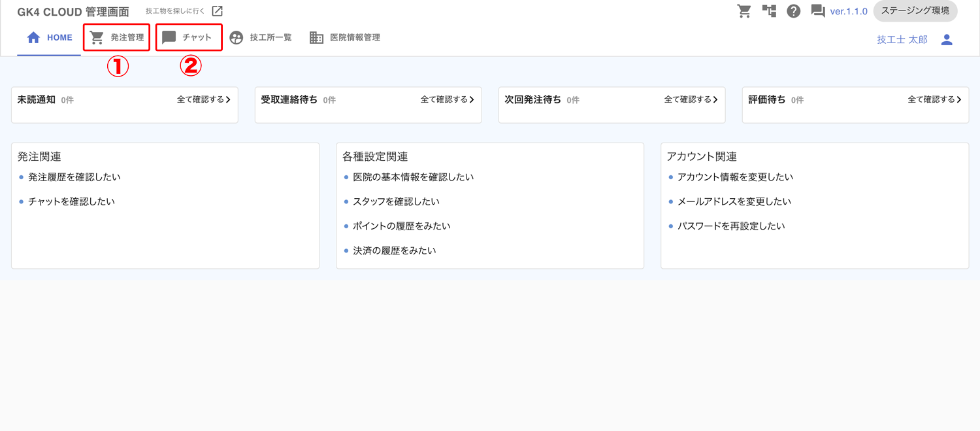Open external link icon next to 技工物を探しに行く
Image resolution: width=980 pixels, height=431 pixels.
[x=218, y=11]
